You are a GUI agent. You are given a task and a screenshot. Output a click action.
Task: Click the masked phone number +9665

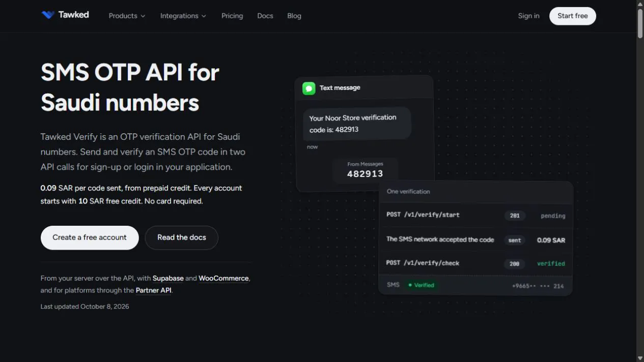coord(538,286)
